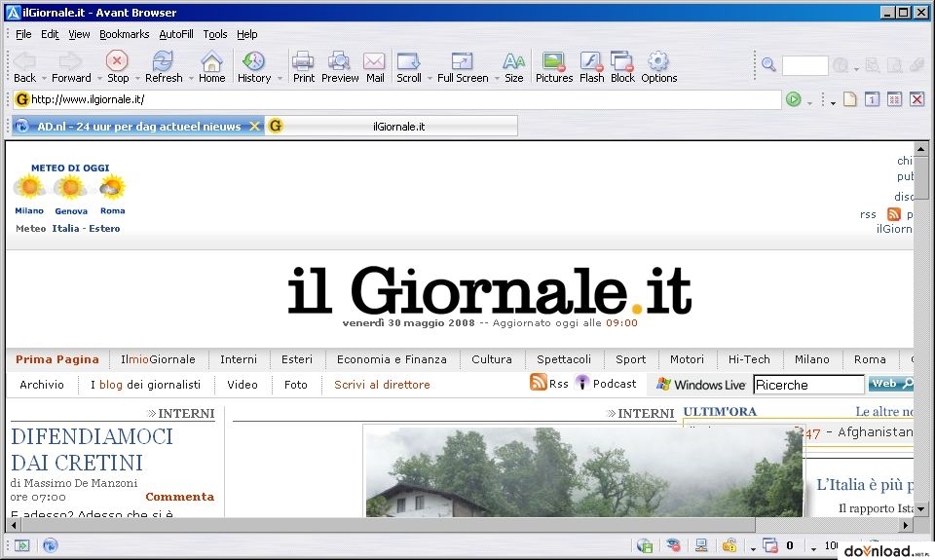
Task: Expand the Stop button dropdown arrow
Action: (137, 78)
